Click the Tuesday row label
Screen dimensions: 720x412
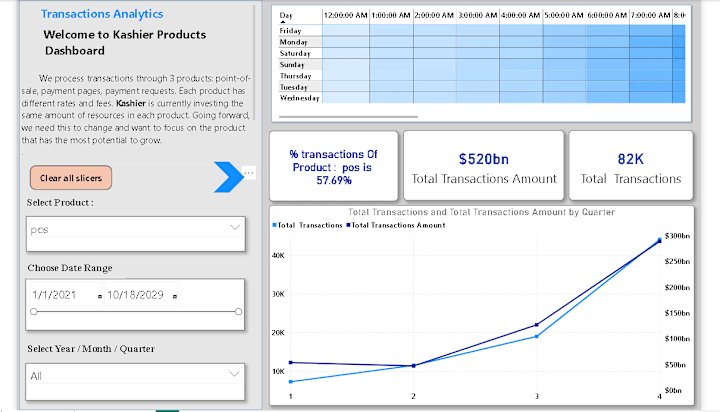293,87
